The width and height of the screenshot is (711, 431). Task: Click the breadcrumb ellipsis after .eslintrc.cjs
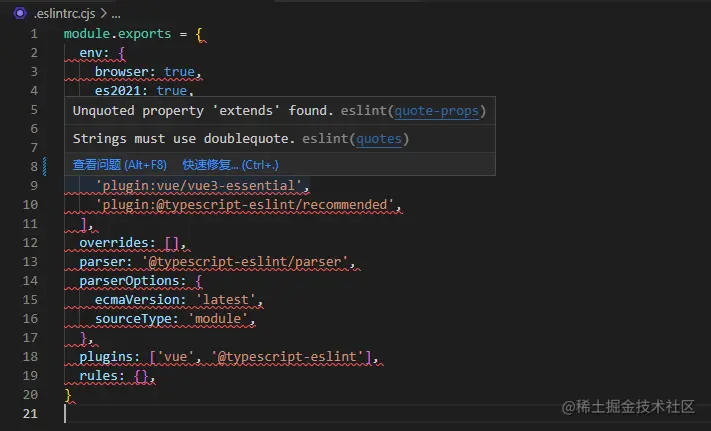point(116,14)
